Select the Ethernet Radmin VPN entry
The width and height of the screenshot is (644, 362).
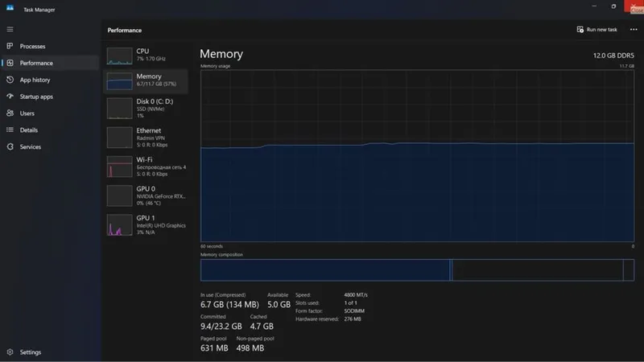[x=146, y=138]
